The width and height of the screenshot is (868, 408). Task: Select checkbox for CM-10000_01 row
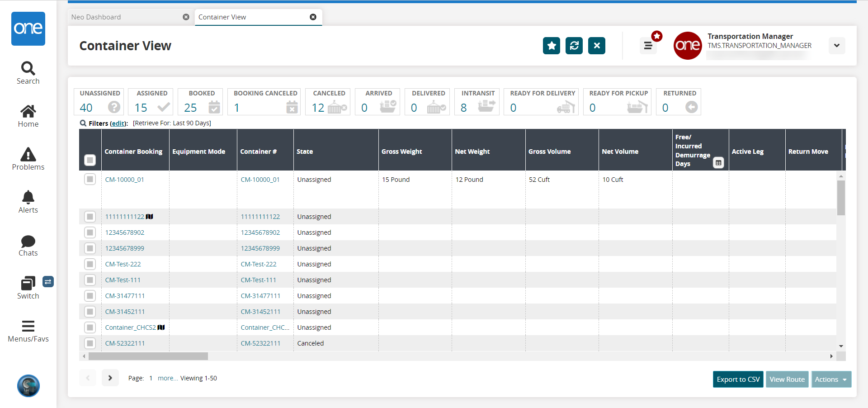tap(90, 179)
